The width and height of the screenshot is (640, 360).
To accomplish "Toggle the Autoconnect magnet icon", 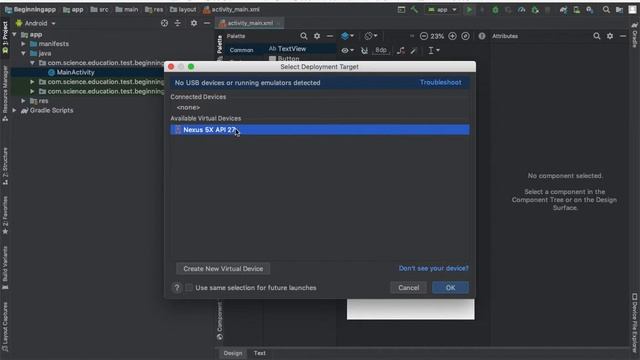I will pos(364,50).
